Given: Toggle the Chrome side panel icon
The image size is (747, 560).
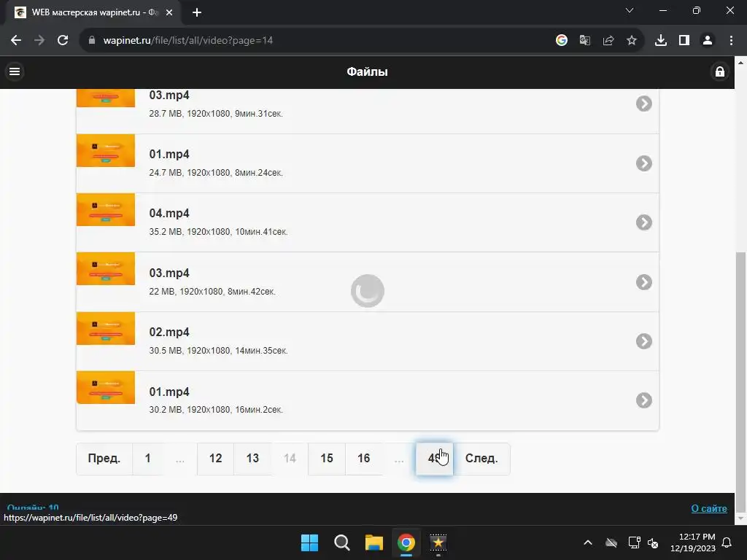Looking at the screenshot, I should [684, 41].
